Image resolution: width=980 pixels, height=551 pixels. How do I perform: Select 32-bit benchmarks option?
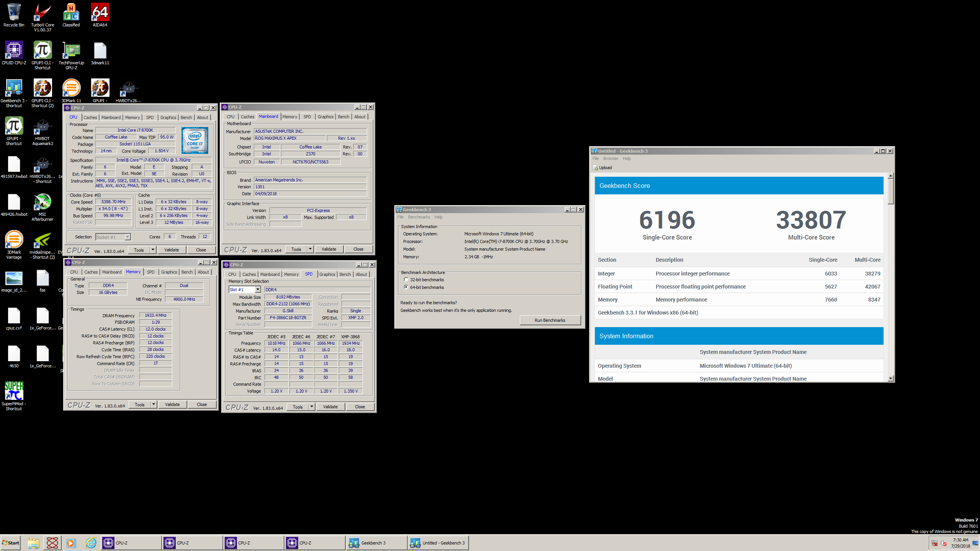pyautogui.click(x=406, y=280)
